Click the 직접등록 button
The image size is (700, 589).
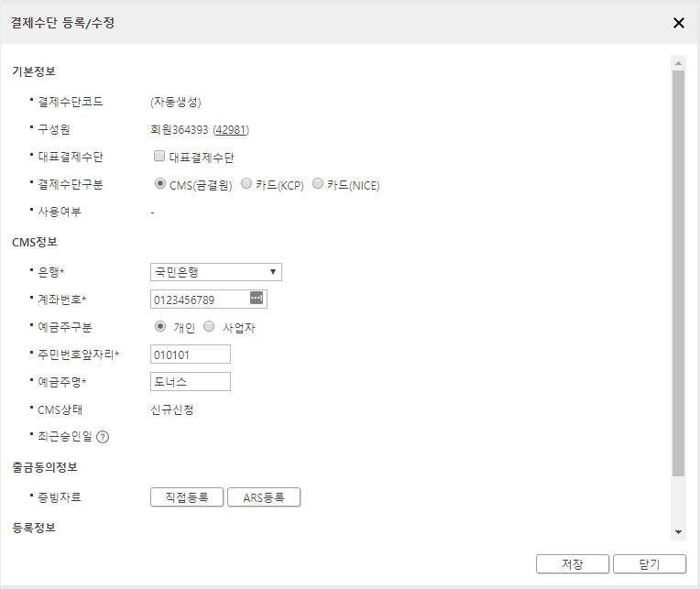coord(187,497)
